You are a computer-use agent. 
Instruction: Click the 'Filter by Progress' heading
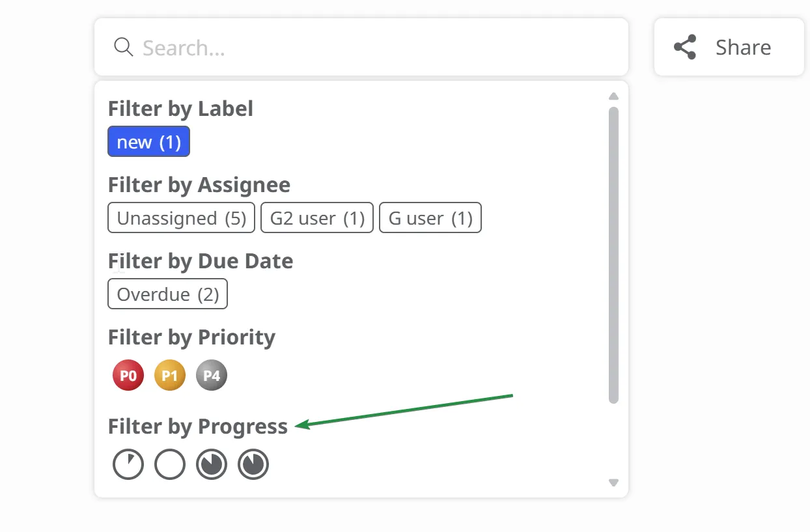coord(198,427)
